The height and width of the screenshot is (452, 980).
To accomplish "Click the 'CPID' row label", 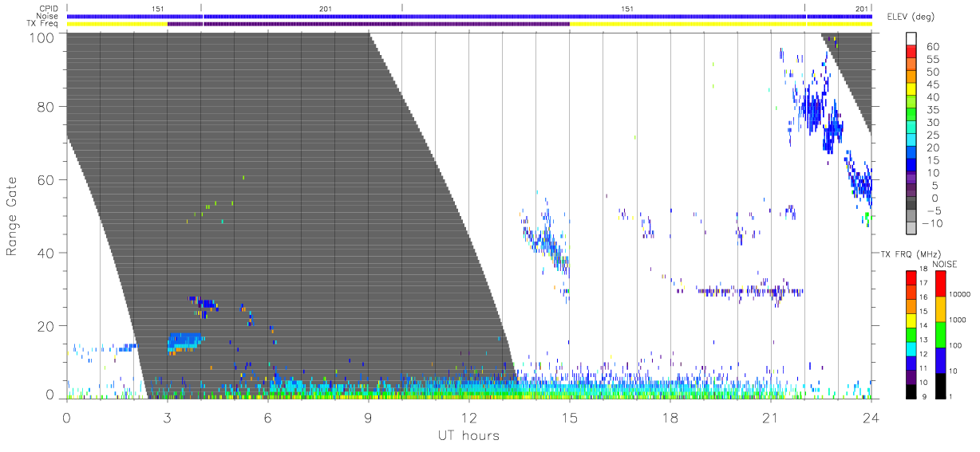I will pyautogui.click(x=49, y=9).
